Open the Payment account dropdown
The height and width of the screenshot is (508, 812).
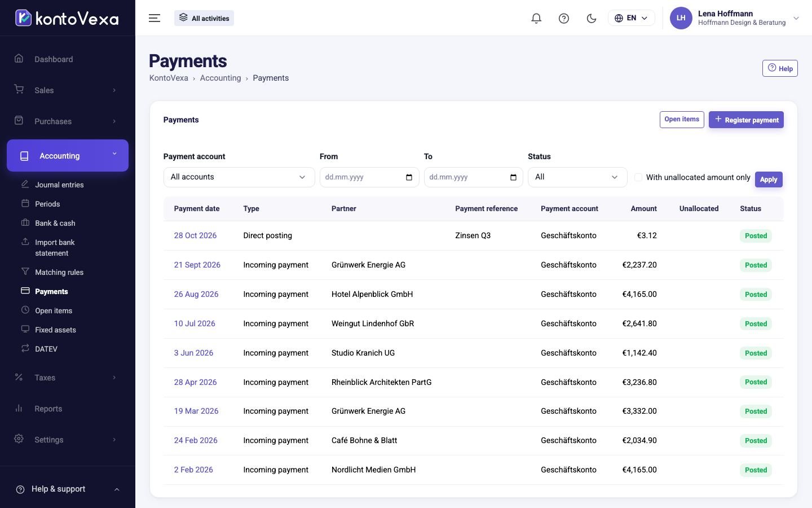click(239, 177)
